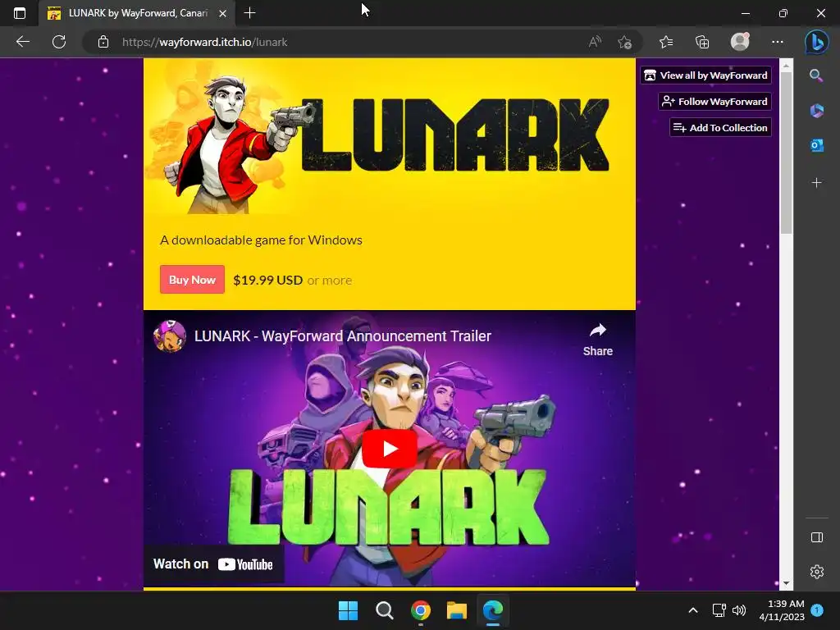Click page scrollbar up arrow
Image resolution: width=840 pixels, height=630 pixels.
pos(786,66)
